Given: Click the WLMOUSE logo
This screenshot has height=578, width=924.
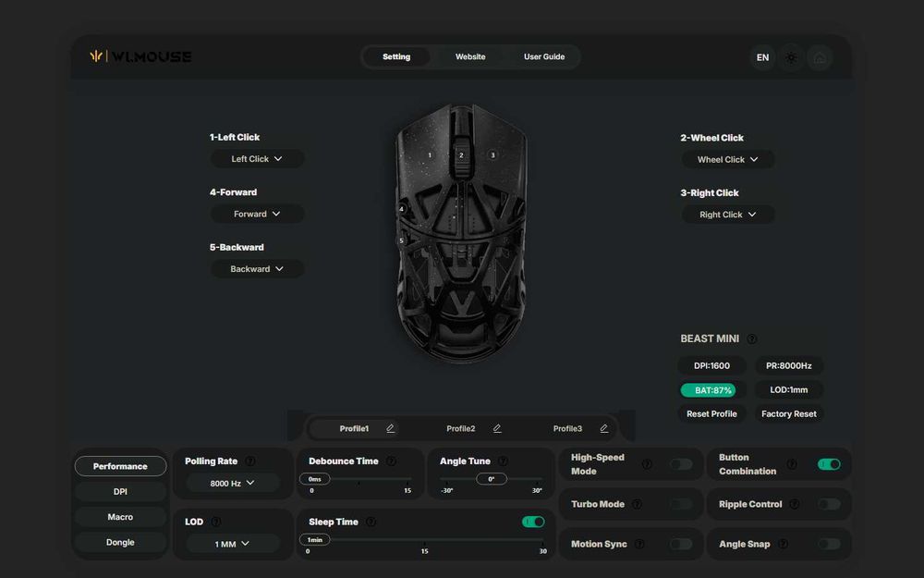Looking at the screenshot, I should 140,56.
